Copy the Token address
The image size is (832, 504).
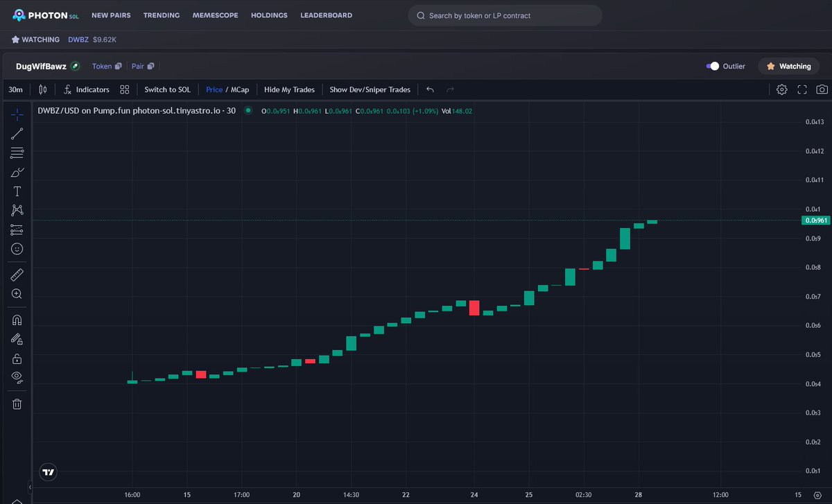(x=119, y=67)
